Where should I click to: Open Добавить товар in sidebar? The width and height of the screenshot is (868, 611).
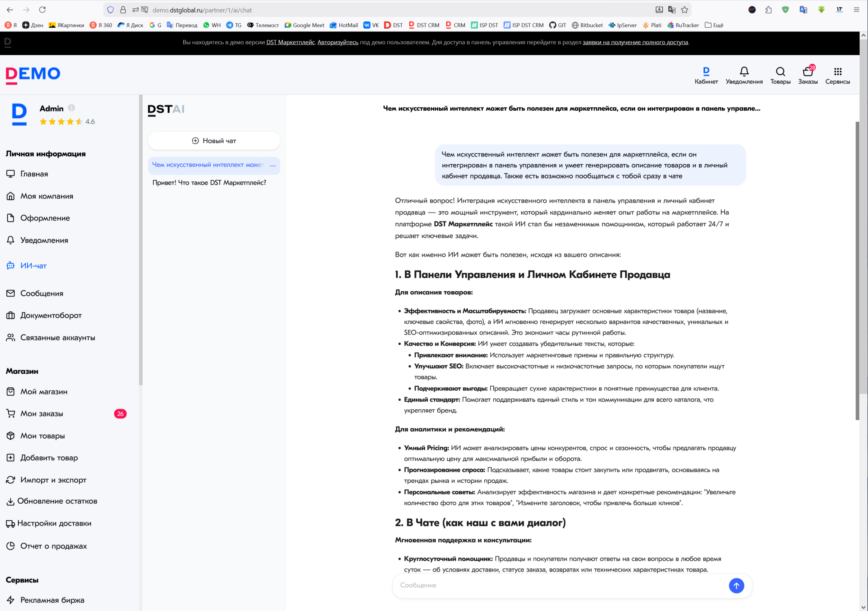49,458
